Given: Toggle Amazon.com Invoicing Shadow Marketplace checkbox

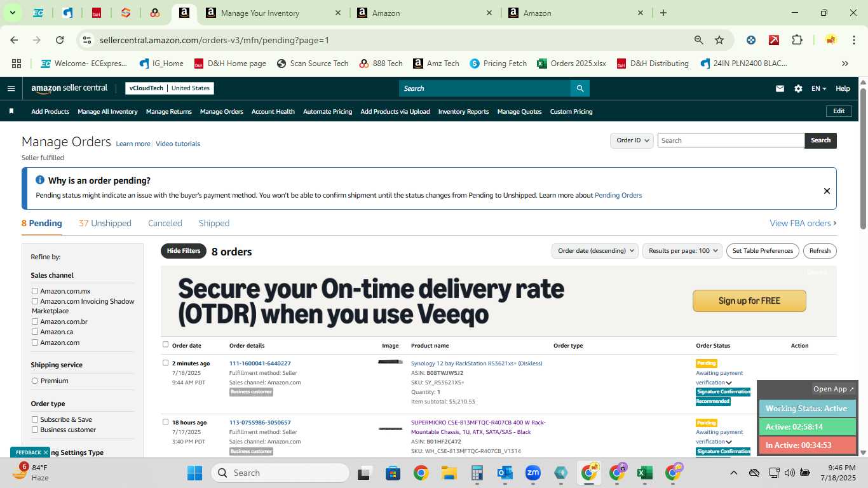Looking at the screenshot, I should click(35, 301).
